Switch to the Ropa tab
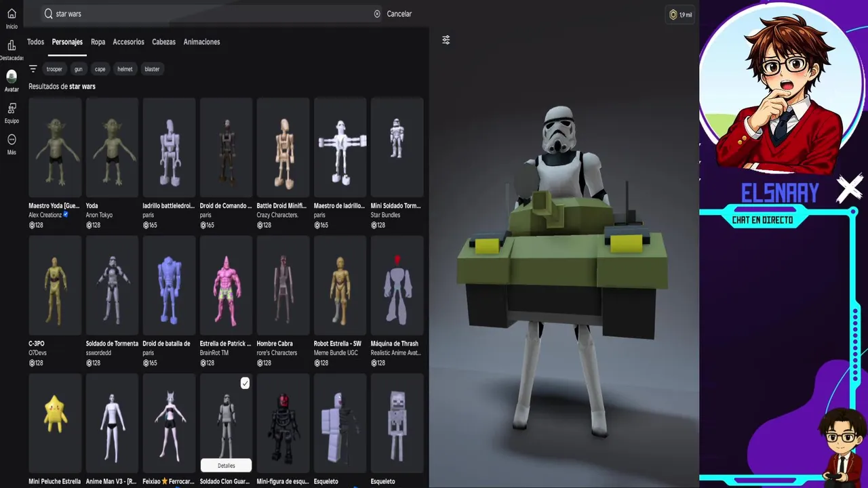Viewport: 868px width, 488px height. coord(98,42)
